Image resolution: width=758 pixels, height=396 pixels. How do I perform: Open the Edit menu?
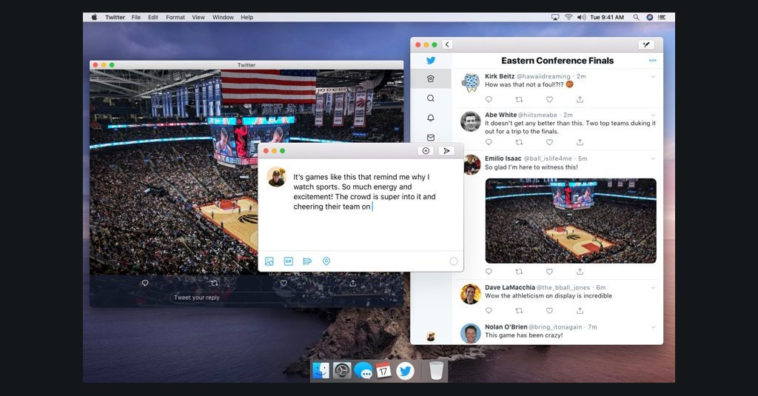pos(153,17)
